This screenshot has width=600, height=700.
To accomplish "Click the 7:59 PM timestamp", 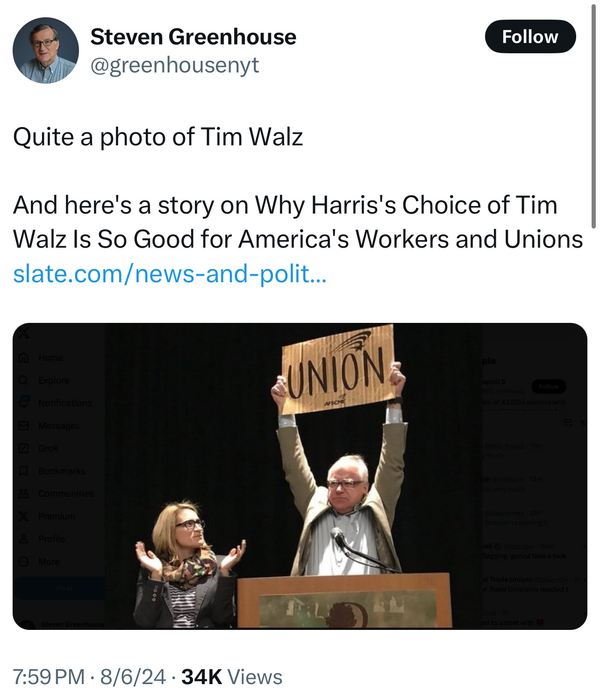I will [x=49, y=677].
